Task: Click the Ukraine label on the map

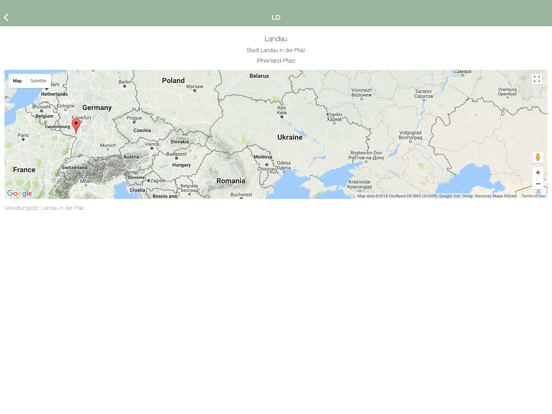Action: 290,137
